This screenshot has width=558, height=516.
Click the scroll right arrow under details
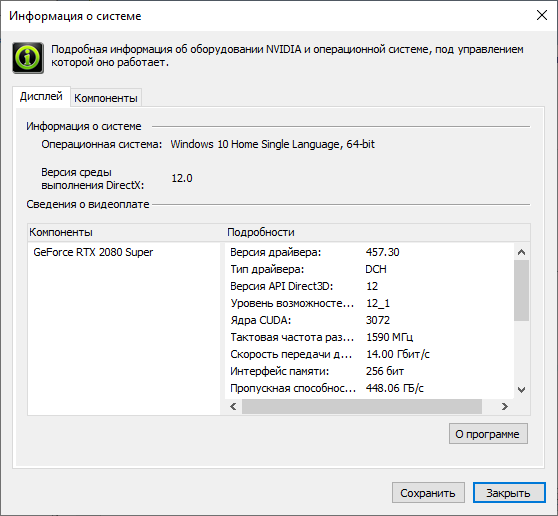(x=504, y=406)
